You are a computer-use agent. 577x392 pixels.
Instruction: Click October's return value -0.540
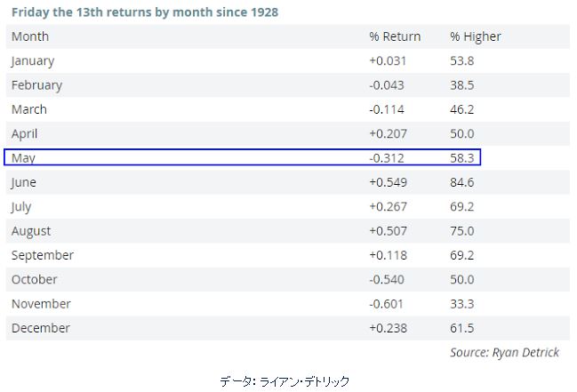coord(387,279)
